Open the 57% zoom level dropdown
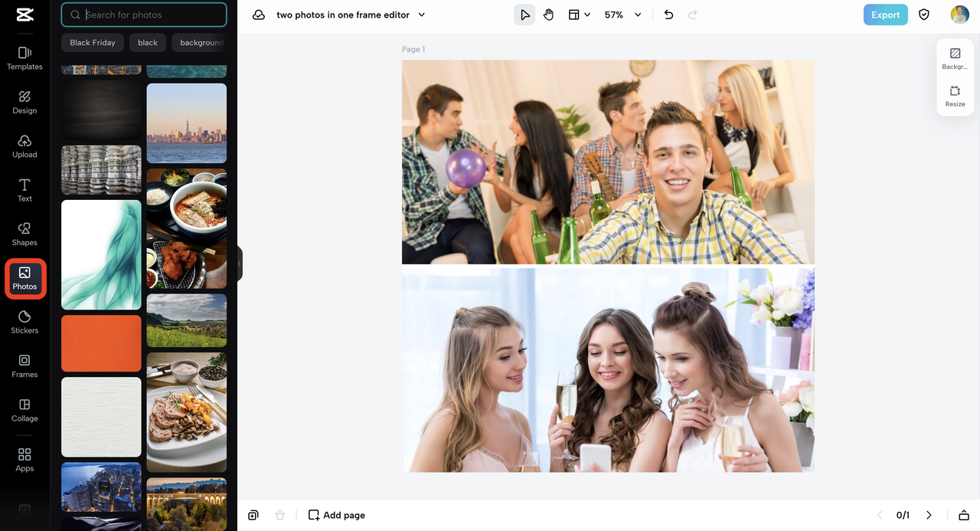This screenshot has width=980, height=531. [x=622, y=15]
